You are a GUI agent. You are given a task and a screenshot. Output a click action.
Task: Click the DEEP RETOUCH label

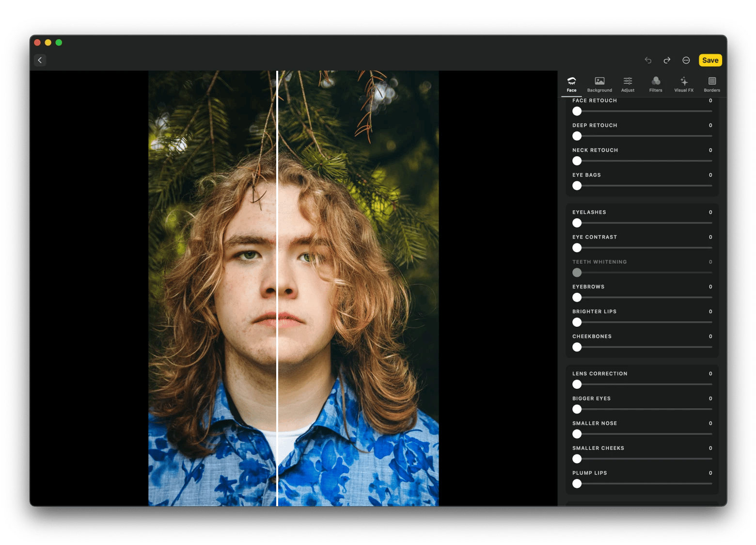click(x=595, y=125)
